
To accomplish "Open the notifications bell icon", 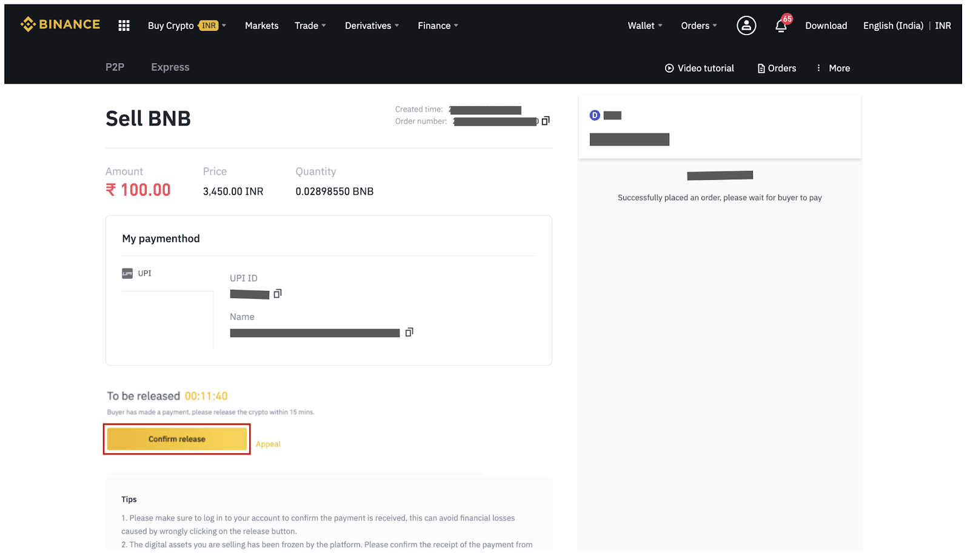I will click(x=781, y=25).
